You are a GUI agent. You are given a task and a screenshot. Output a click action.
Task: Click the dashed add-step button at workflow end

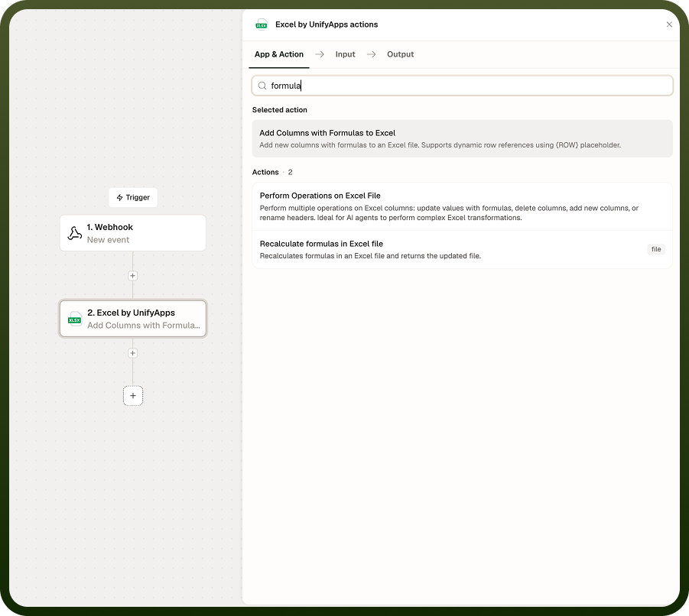133,396
